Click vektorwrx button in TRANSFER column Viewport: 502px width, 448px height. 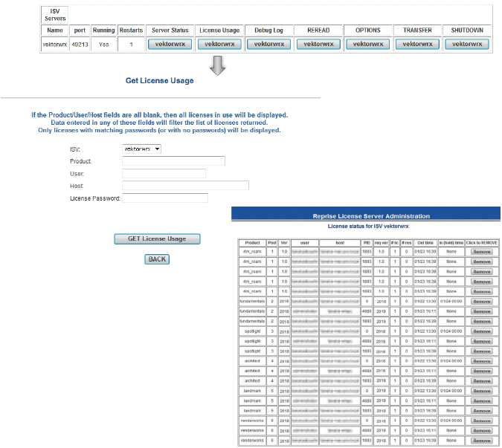pyautogui.click(x=417, y=44)
